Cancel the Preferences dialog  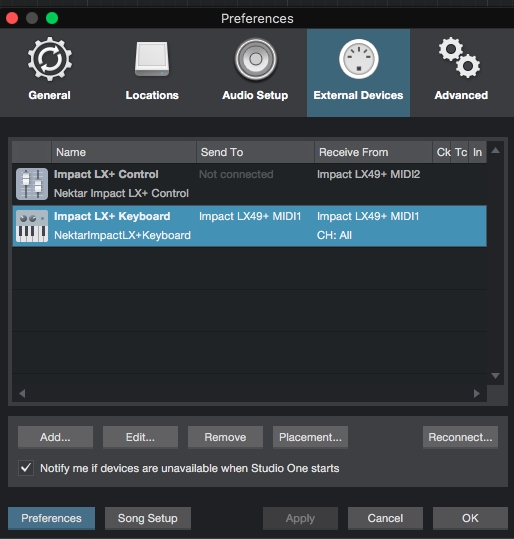(x=385, y=518)
